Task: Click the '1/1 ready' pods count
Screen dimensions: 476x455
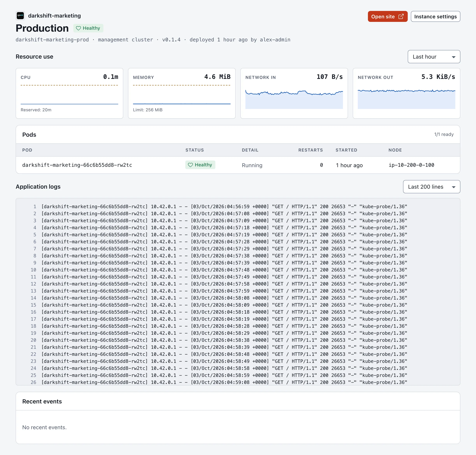Action: (x=444, y=134)
